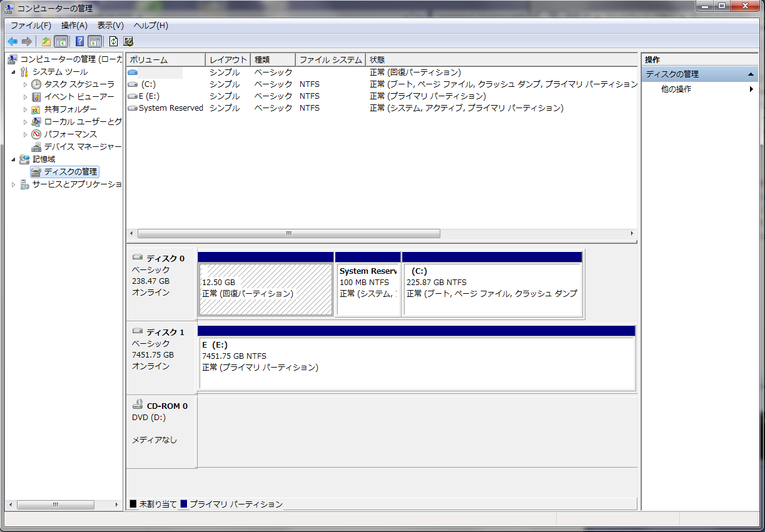
Task: Collapse the ディスクの管理 actions section header
Action: point(751,74)
